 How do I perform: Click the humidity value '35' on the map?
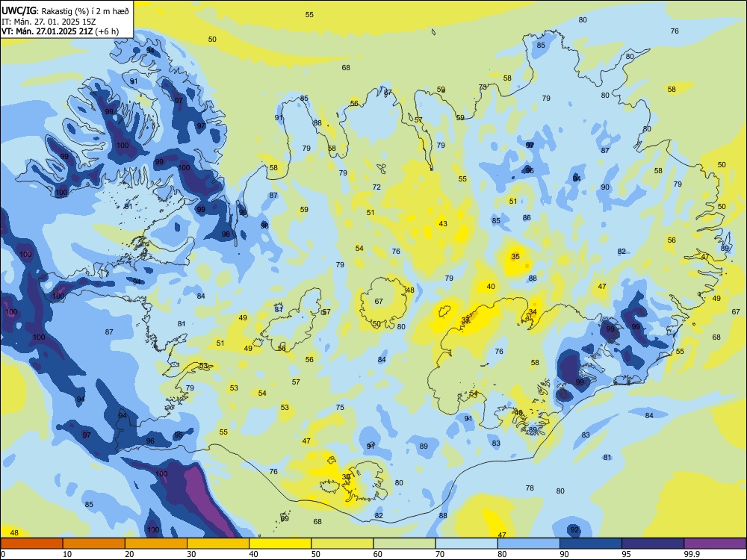515,256
